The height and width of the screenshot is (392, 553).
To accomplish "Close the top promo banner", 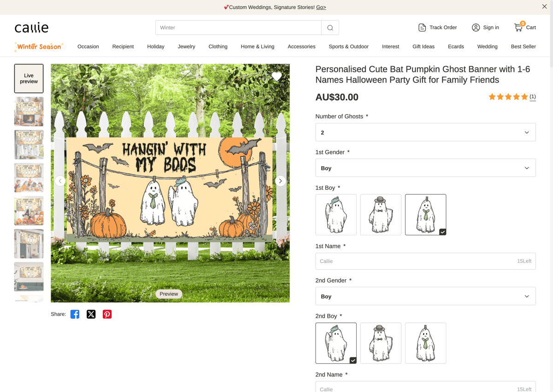I will tap(544, 7).
